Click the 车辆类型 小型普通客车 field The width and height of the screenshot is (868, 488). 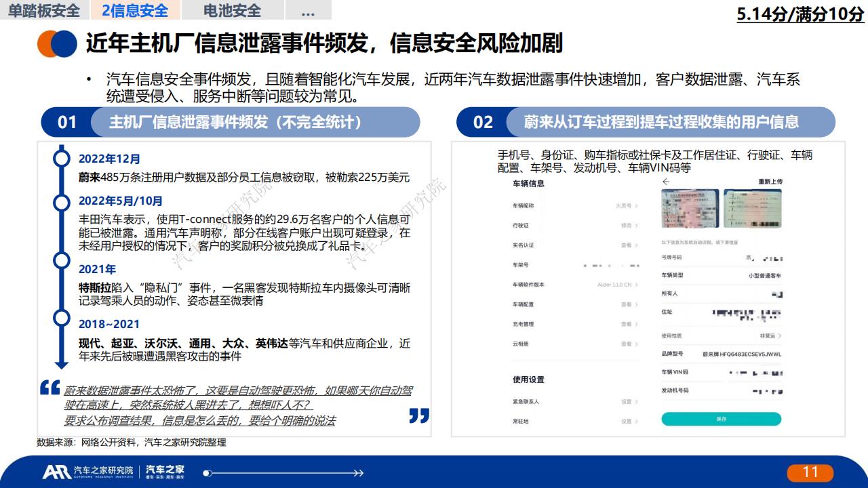point(722,276)
